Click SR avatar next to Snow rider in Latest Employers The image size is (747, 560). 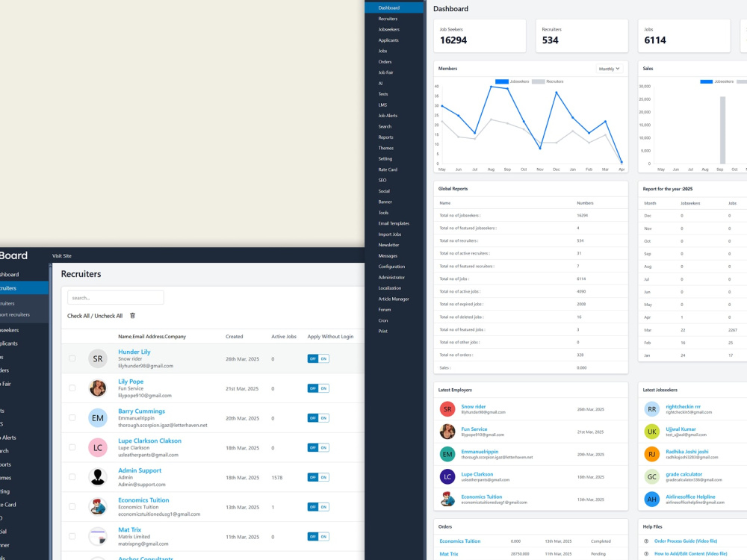(447, 409)
